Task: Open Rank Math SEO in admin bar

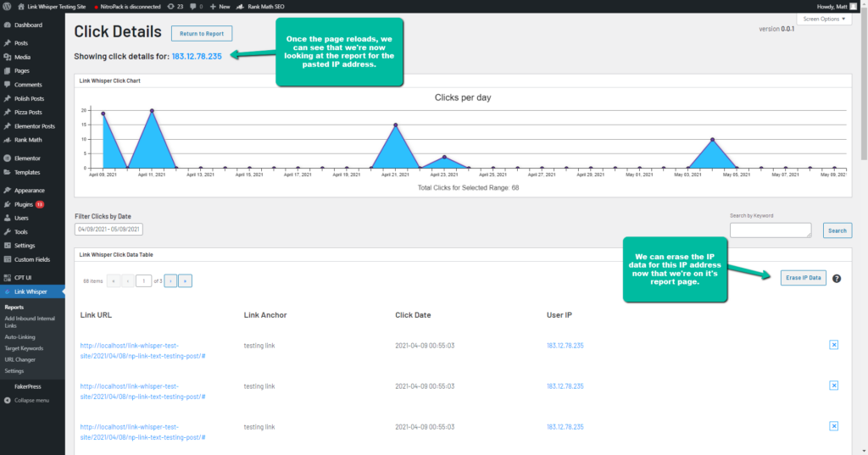Action: point(260,7)
